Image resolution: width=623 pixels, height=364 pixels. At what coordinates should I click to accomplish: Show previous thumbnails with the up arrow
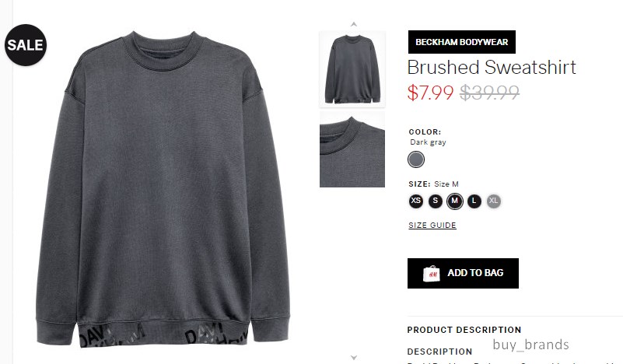point(353,24)
